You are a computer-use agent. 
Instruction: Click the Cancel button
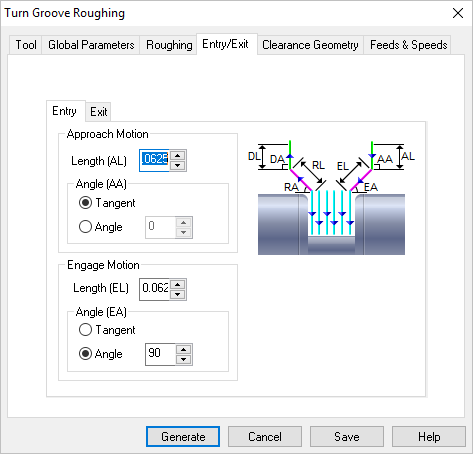point(265,436)
